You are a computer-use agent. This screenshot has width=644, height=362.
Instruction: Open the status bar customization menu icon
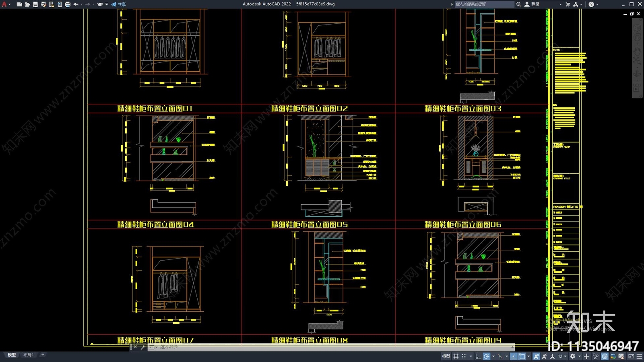(639, 356)
